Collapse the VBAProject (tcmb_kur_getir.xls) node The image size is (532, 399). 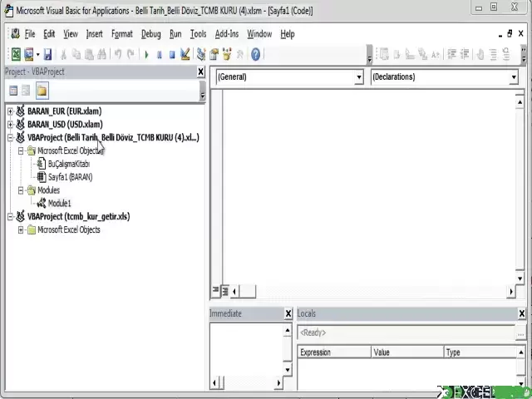10,216
